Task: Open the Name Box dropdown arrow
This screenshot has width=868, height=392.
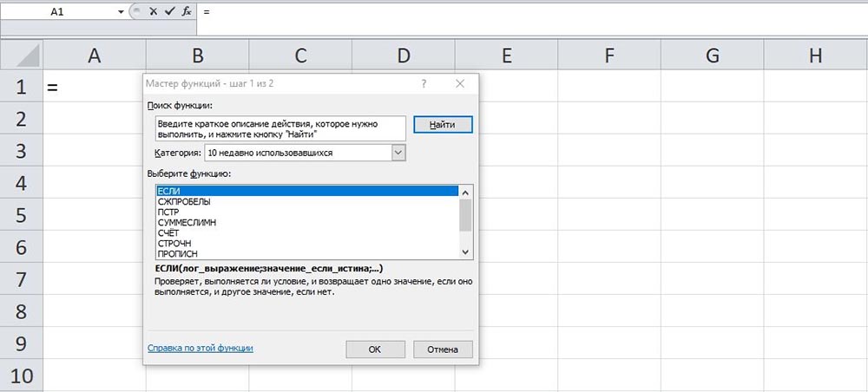Action: 120,12
